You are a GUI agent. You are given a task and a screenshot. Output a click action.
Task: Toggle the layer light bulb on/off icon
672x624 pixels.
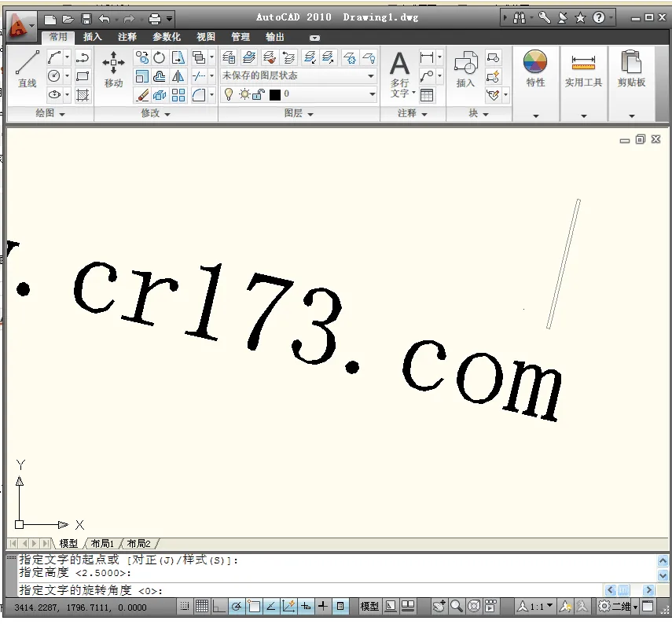(x=230, y=94)
